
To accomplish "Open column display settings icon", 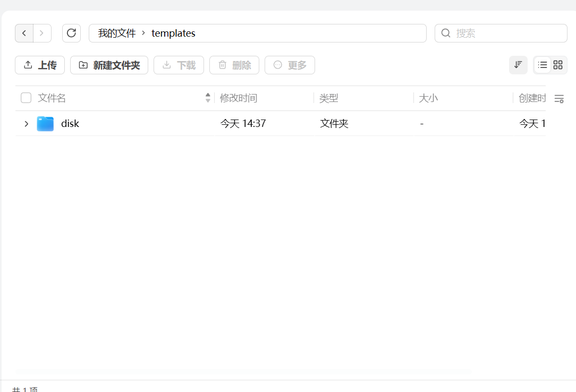I will [x=559, y=99].
